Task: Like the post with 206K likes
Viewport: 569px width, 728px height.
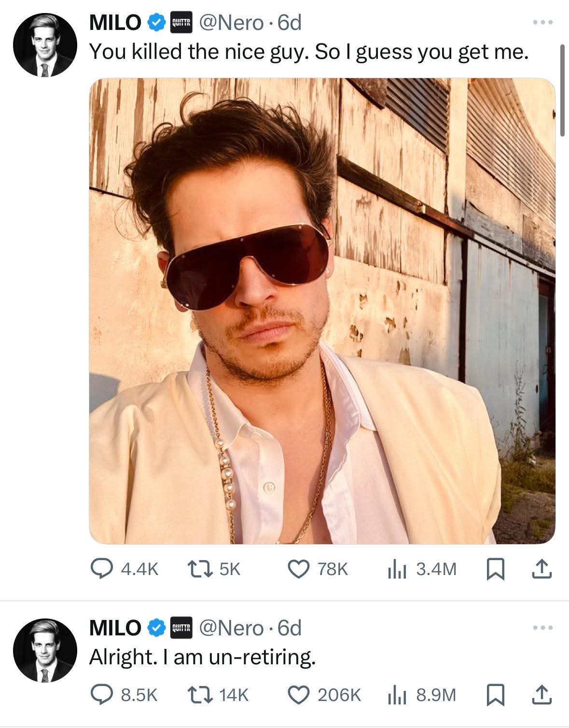Action: click(x=324, y=695)
